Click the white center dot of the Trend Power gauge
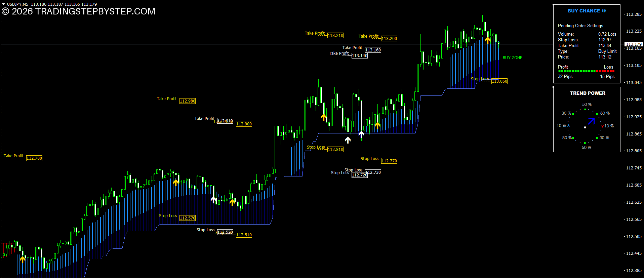The image size is (644, 278). (585, 127)
